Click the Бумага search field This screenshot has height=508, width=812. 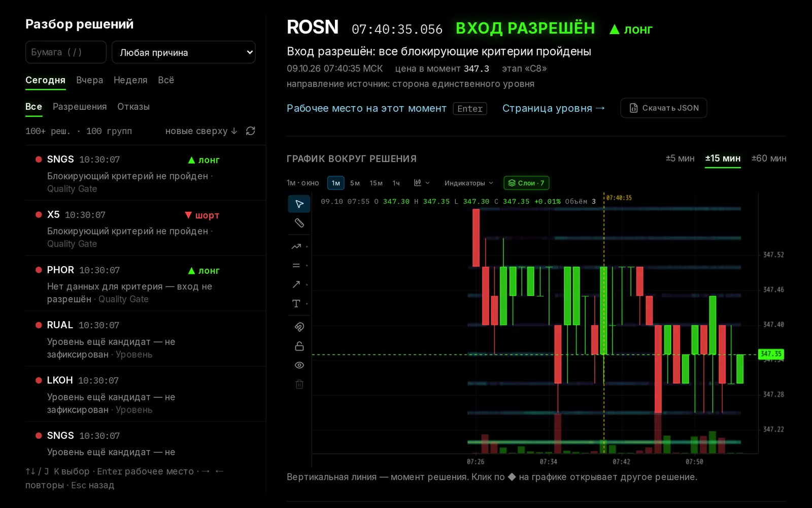click(x=65, y=52)
